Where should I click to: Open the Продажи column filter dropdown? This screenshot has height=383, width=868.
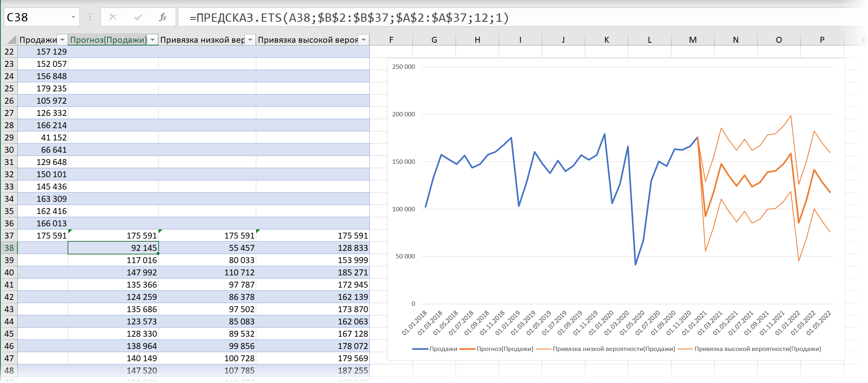(x=62, y=40)
